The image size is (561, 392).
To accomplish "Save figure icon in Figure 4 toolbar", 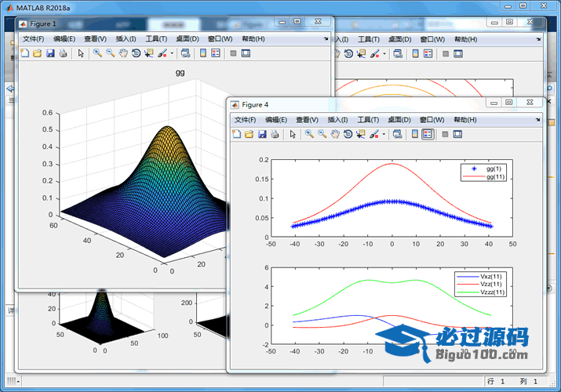I will [262, 134].
